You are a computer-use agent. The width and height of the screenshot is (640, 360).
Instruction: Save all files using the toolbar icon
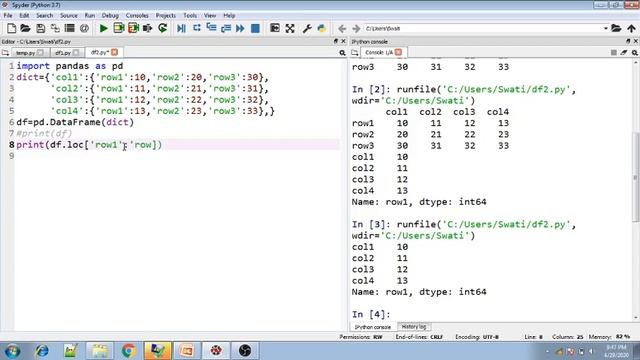tap(55, 28)
